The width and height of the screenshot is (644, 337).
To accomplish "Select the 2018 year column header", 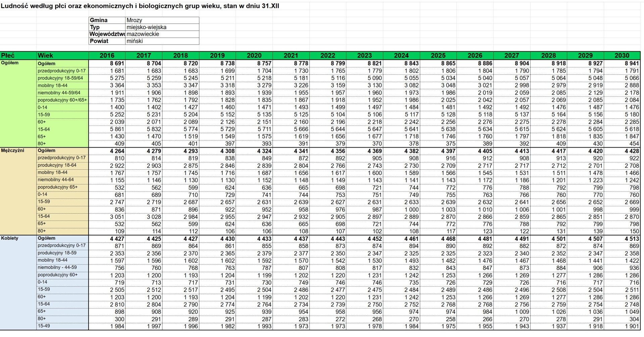I will coord(181,55).
